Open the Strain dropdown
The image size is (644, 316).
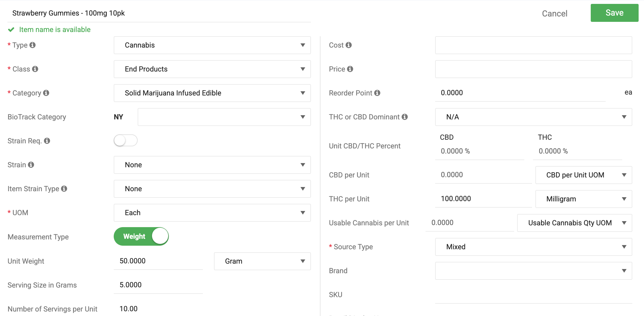point(212,165)
